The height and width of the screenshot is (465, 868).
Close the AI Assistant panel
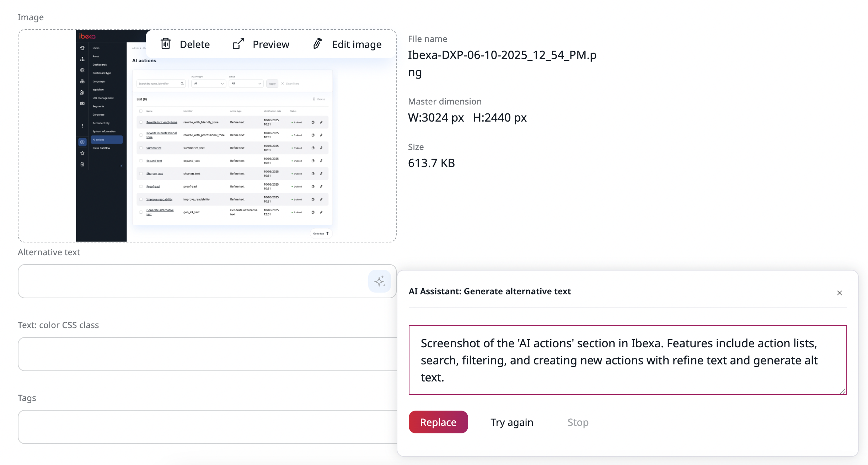tap(839, 293)
